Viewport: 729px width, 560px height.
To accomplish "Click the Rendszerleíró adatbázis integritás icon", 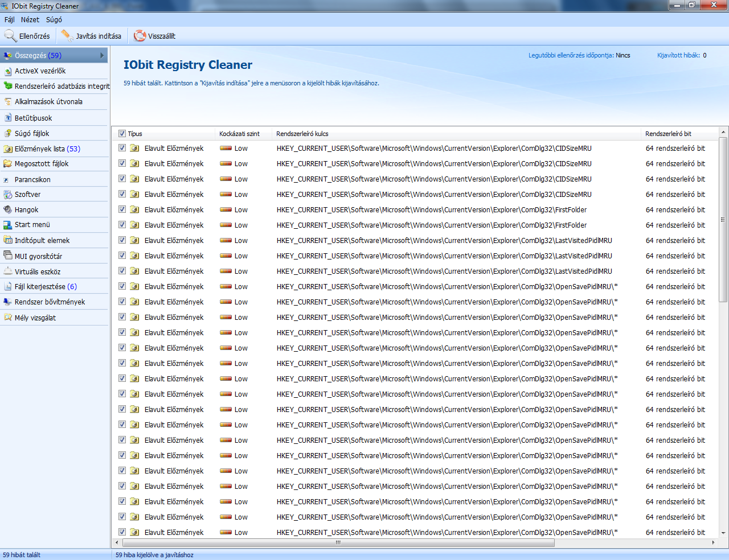I will click(8, 86).
